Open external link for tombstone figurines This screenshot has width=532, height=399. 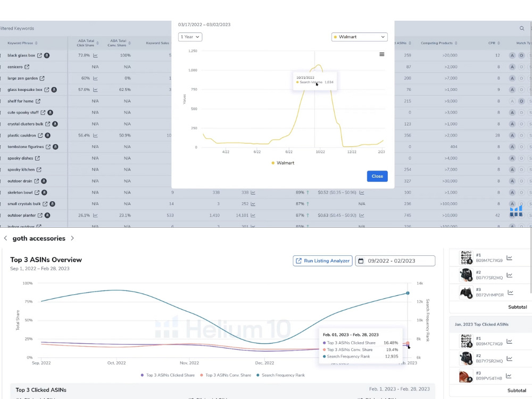[48, 147]
